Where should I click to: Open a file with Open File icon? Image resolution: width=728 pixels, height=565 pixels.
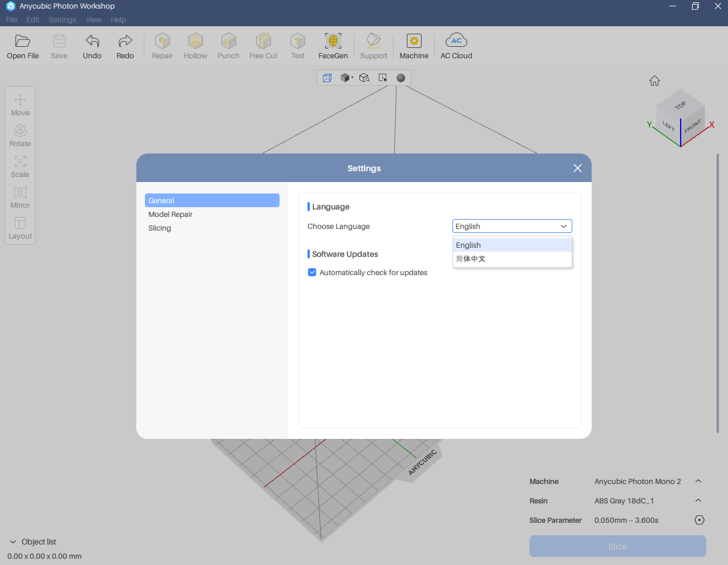(23, 47)
